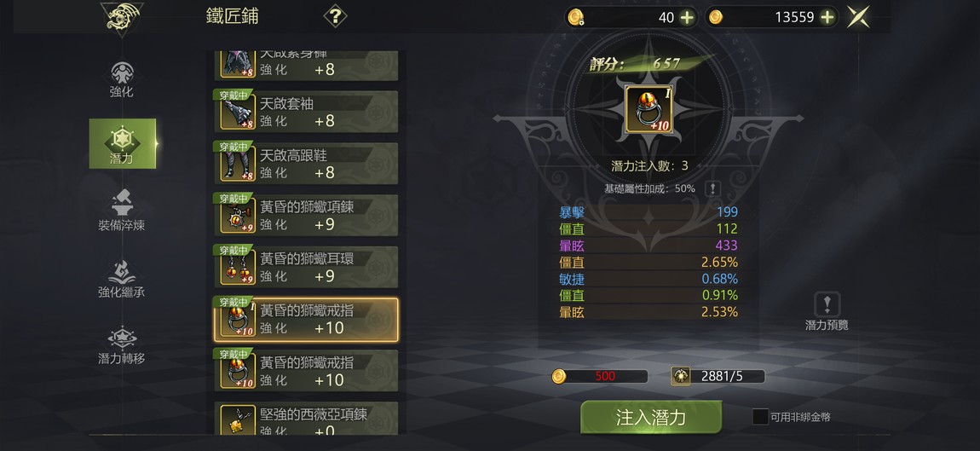Image resolution: width=980 pixels, height=451 pixels.
Task: Select 黃昏的獅蠍耳環 +9 item
Action: coord(306,267)
